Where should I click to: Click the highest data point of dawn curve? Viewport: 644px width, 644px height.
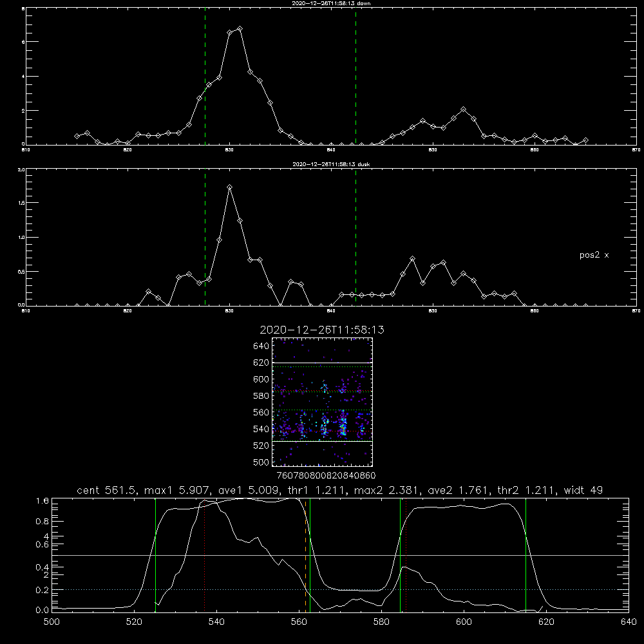click(x=240, y=29)
